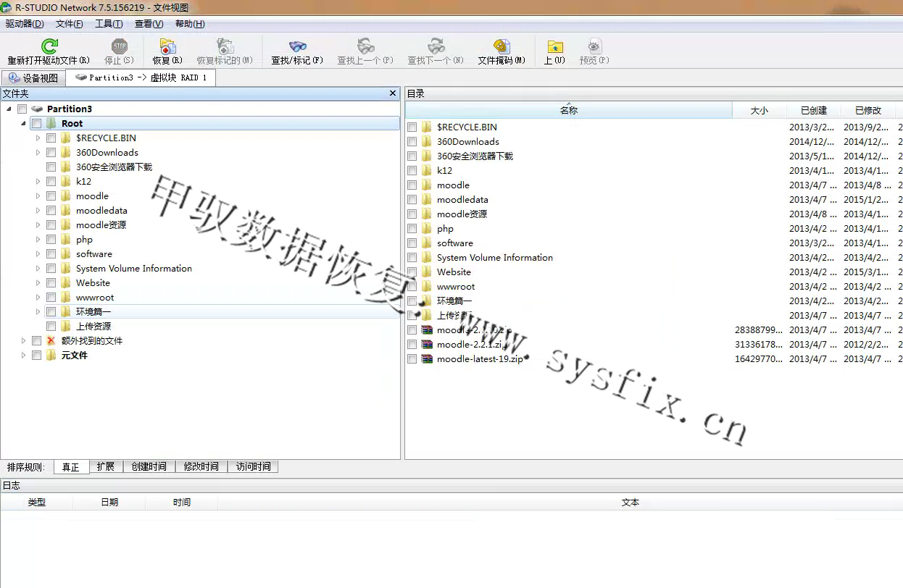Select the 上传资源 folder in tree
The image size is (903, 588).
[93, 326]
